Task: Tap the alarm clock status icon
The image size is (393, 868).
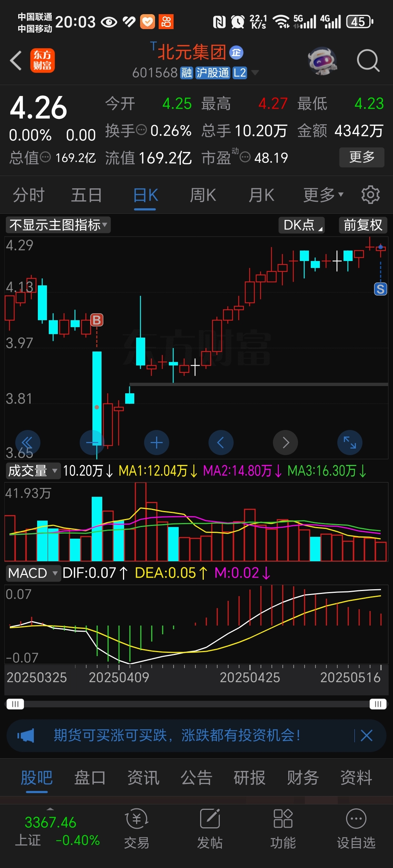Action: coord(238,22)
